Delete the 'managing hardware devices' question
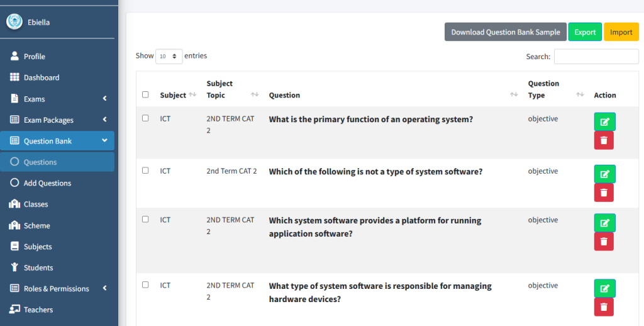Screen dimensions: 644x326 pyautogui.click(x=604, y=306)
